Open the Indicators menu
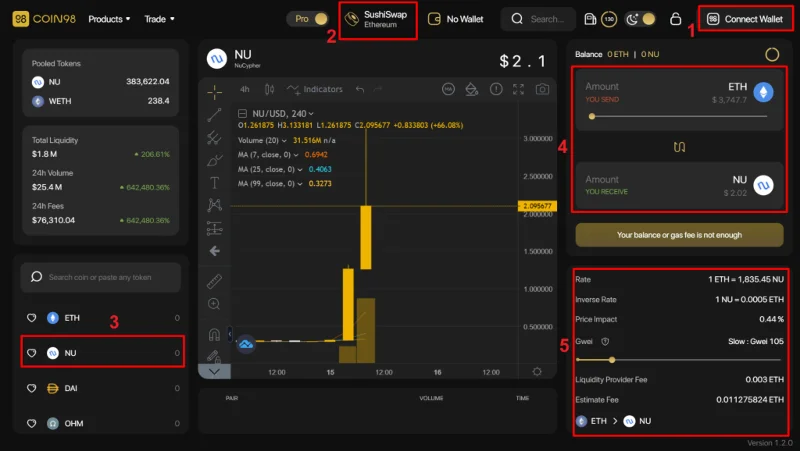Screen dimensions: 800x451 (315, 89)
